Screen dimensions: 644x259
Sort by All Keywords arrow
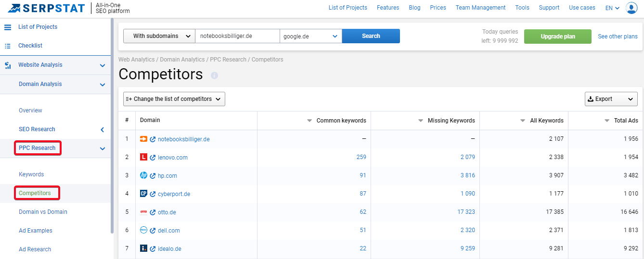click(523, 121)
